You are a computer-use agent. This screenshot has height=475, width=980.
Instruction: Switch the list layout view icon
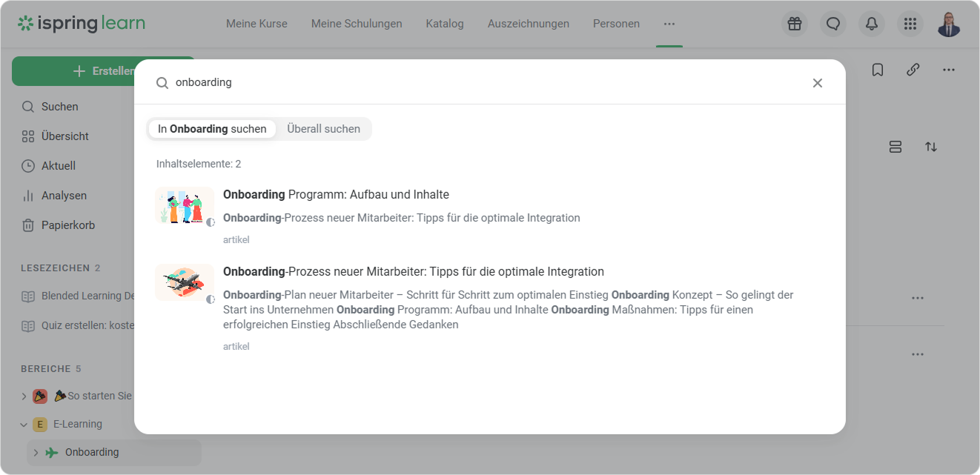tap(895, 147)
